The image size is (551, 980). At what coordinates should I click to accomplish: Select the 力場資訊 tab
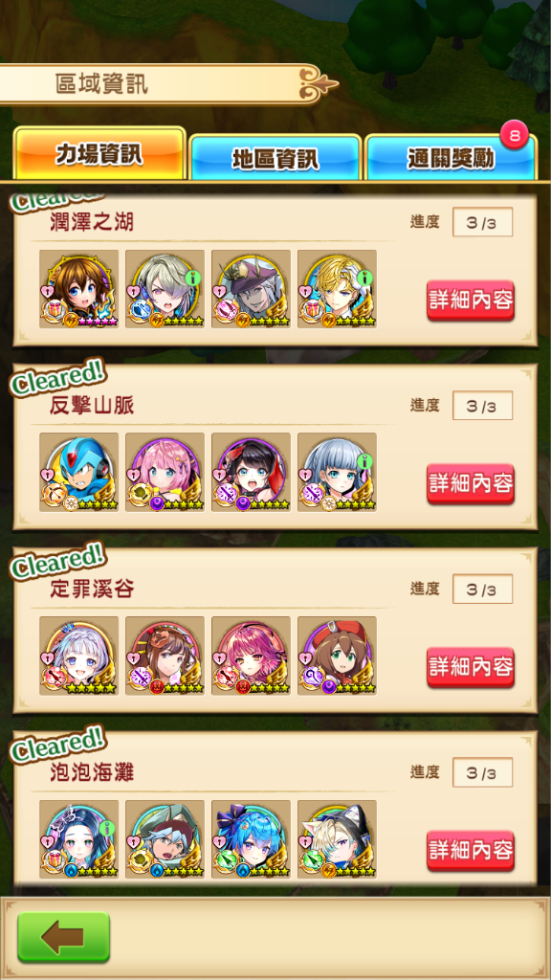click(x=99, y=154)
